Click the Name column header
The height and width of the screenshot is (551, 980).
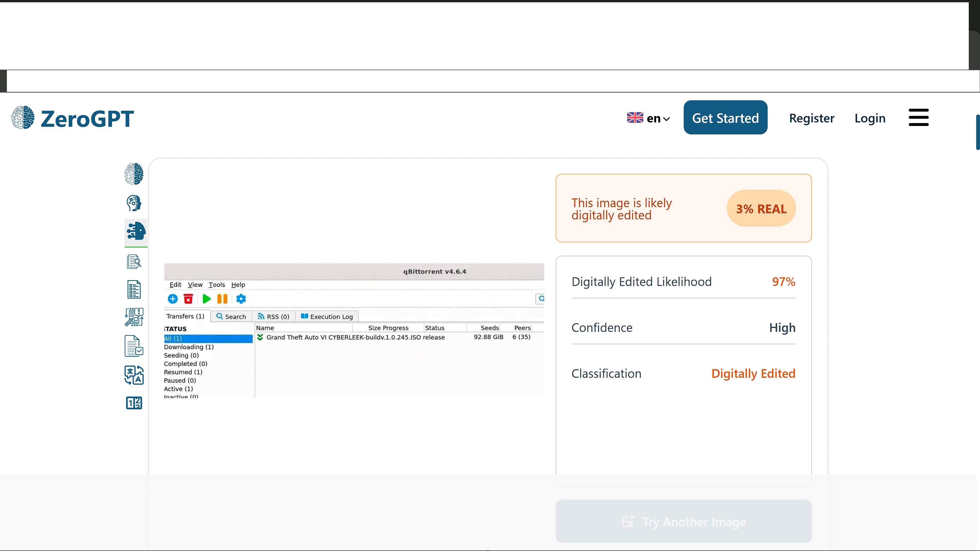click(x=265, y=328)
